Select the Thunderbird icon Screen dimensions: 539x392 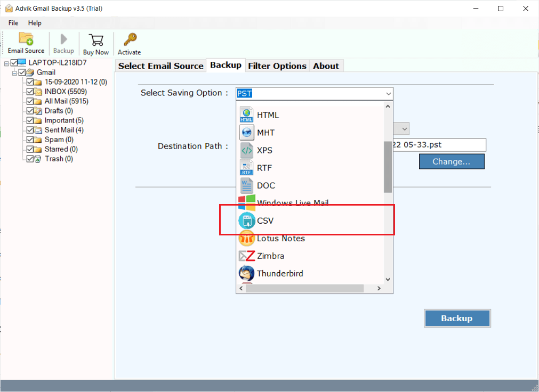(246, 273)
